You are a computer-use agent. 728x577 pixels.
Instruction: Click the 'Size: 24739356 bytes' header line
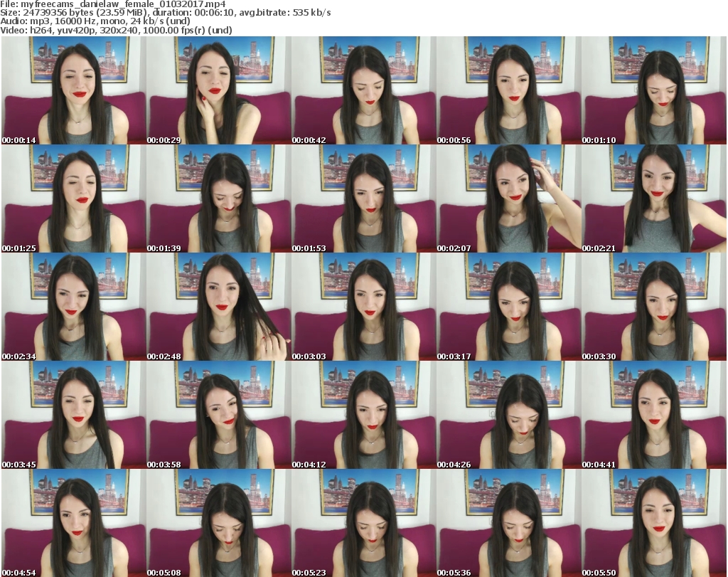[x=165, y=13]
